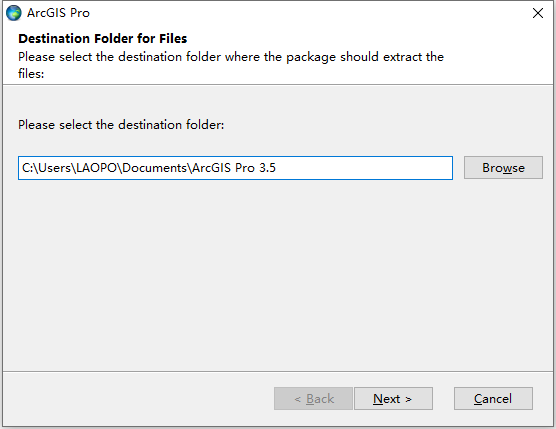Place cursor on 'LAOPO' in the path
Image resolution: width=556 pixels, height=429 pixels.
click(x=96, y=168)
